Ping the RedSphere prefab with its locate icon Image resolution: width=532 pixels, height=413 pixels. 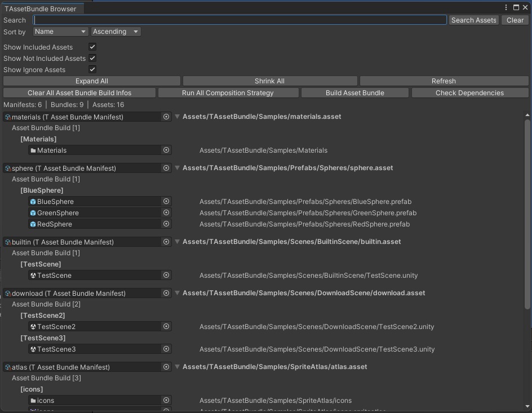click(x=167, y=224)
